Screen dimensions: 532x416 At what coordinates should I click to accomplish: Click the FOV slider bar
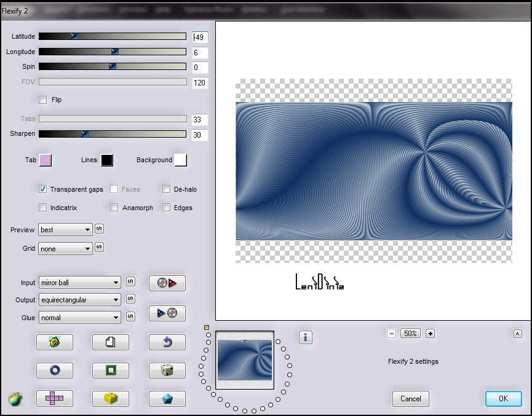pos(113,82)
